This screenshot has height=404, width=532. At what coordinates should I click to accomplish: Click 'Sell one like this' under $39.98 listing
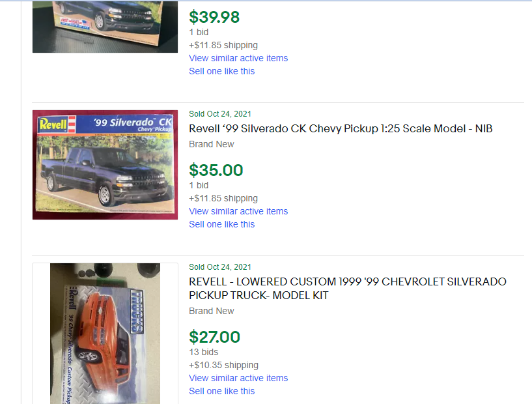(221, 71)
